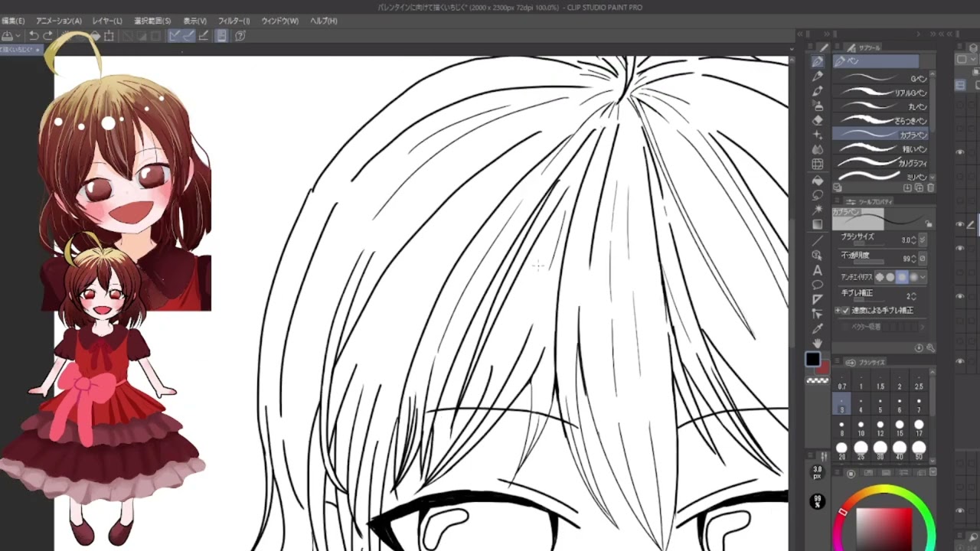Open the フィルター(I) menu
The width and height of the screenshot is (980, 551).
[234, 21]
